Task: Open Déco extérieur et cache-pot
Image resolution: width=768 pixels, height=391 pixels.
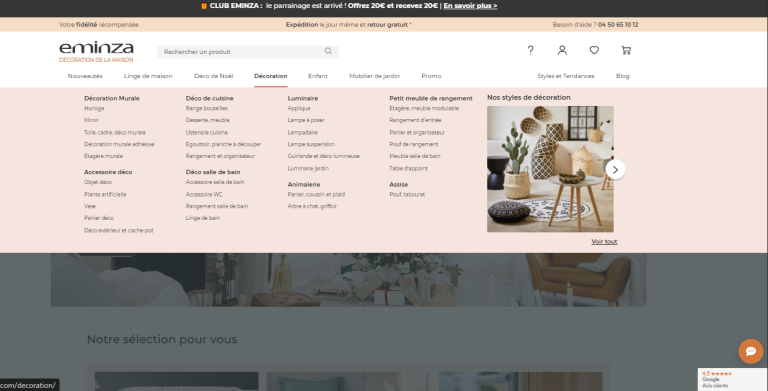Action: point(119,230)
